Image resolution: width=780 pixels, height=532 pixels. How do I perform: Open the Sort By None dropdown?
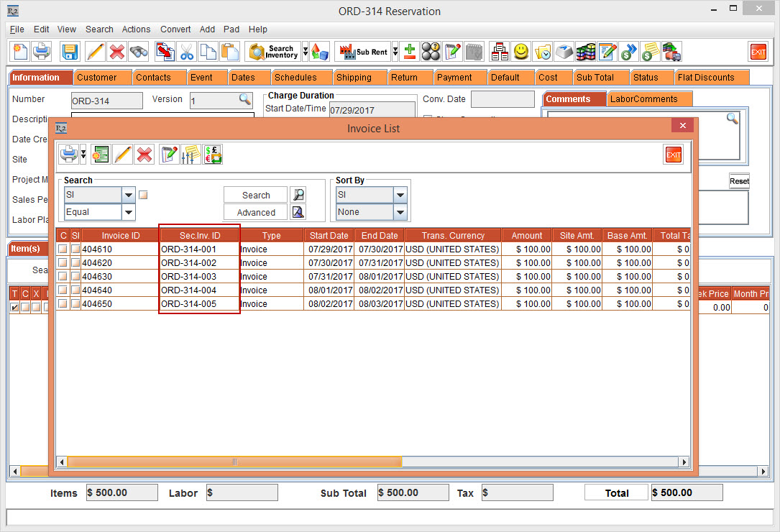[400, 212]
